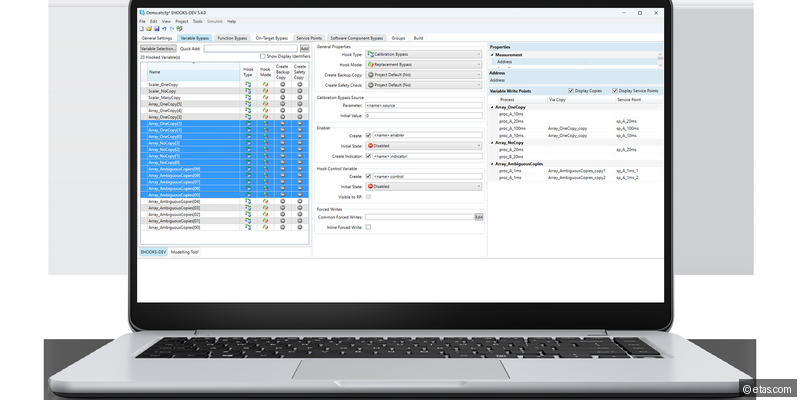The image size is (800, 400).
Task: Click the Properties panel scrollbar
Action: (659, 59)
